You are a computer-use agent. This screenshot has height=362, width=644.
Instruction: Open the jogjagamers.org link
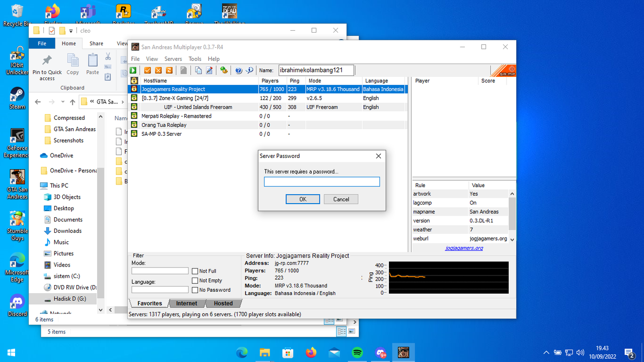[464, 248]
